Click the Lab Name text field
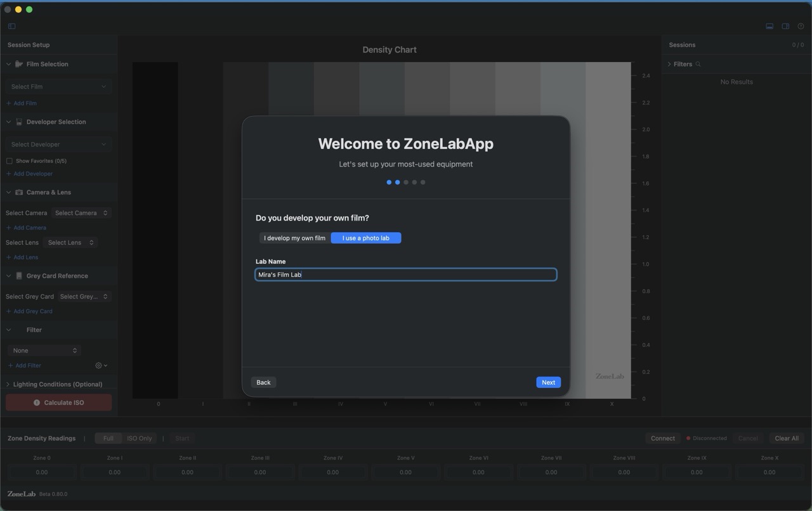Screen dimensions: 812x511 coord(406,275)
